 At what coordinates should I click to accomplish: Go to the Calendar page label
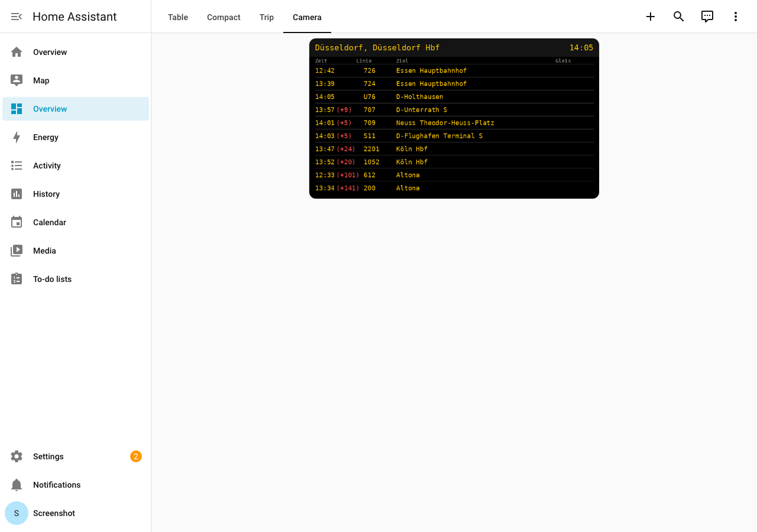tap(50, 222)
